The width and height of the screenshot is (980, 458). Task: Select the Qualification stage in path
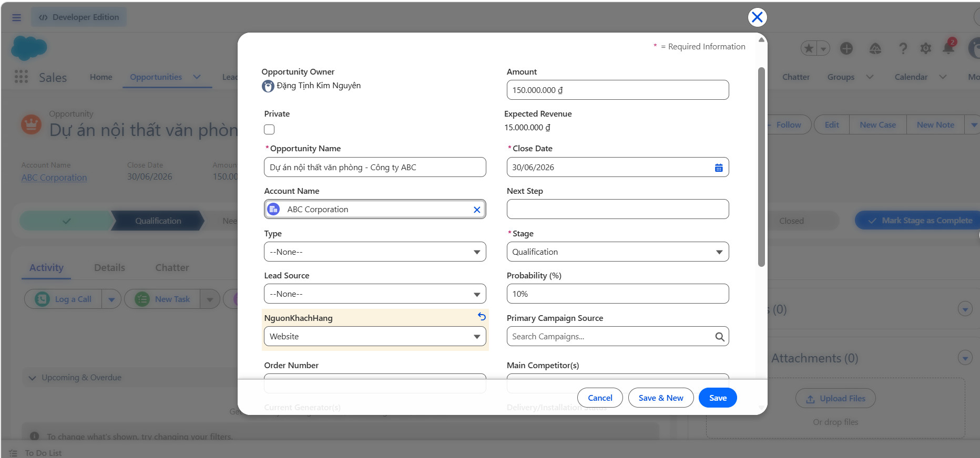click(x=158, y=221)
